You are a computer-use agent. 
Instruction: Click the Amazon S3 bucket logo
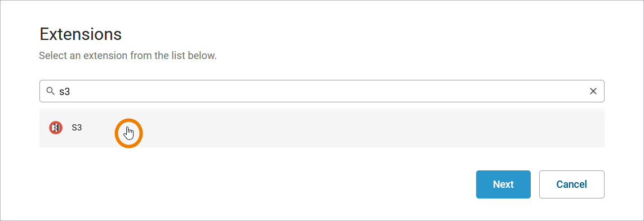pos(56,128)
